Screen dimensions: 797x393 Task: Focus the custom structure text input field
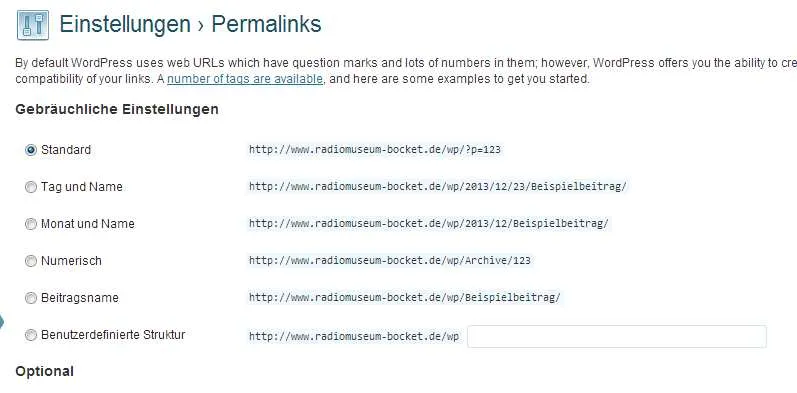click(x=617, y=337)
